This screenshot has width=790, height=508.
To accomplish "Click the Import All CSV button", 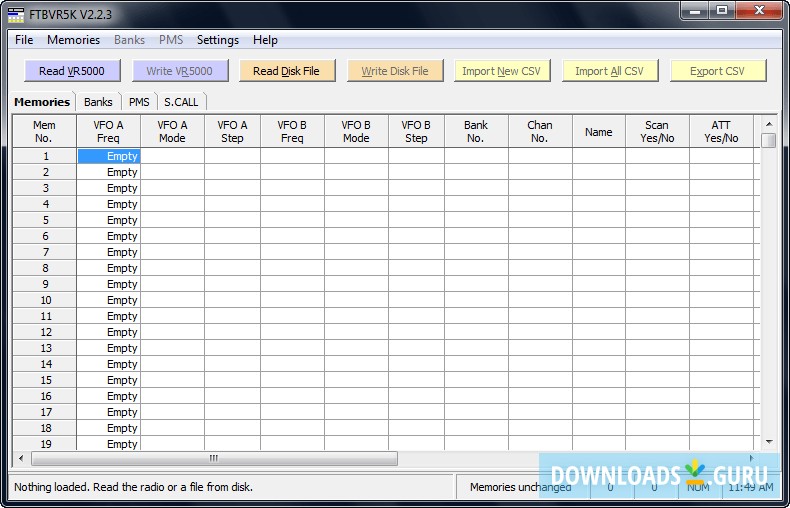I will click(610, 71).
